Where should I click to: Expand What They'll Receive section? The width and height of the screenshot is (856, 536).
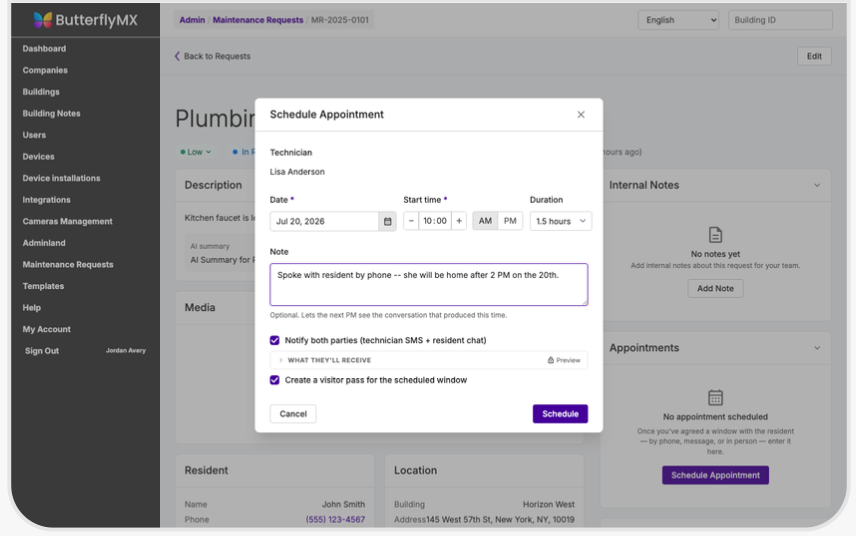coord(429,360)
